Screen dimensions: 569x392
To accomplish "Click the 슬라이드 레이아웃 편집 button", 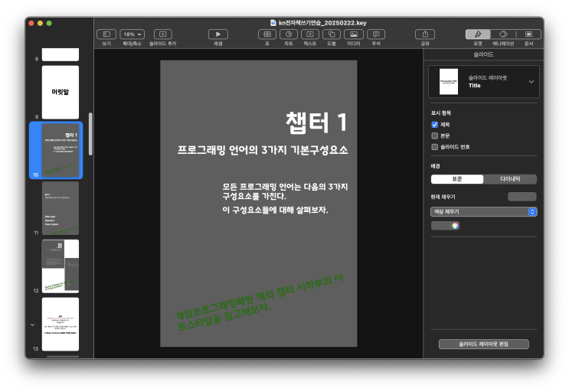I will tap(484, 344).
